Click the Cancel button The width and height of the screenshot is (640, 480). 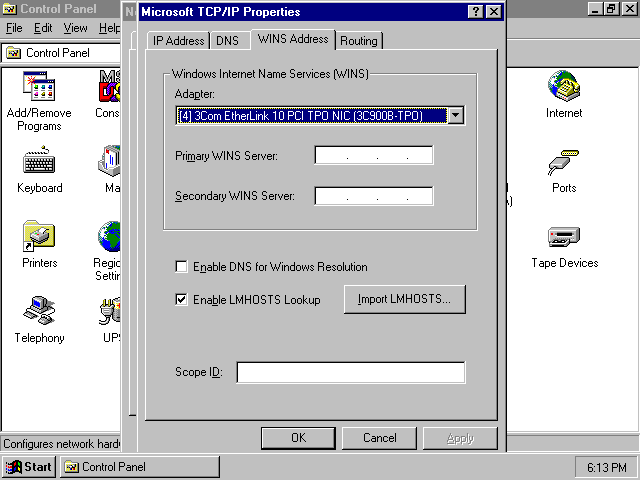point(379,438)
